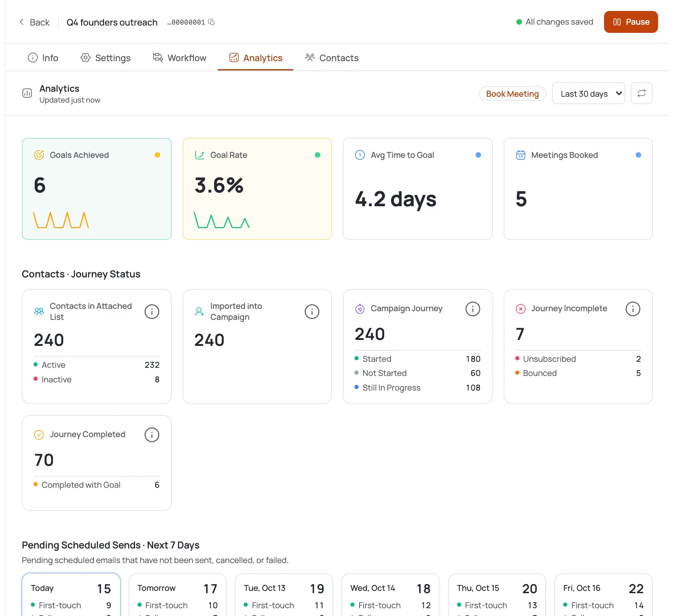Click the Not Started row

(417, 373)
